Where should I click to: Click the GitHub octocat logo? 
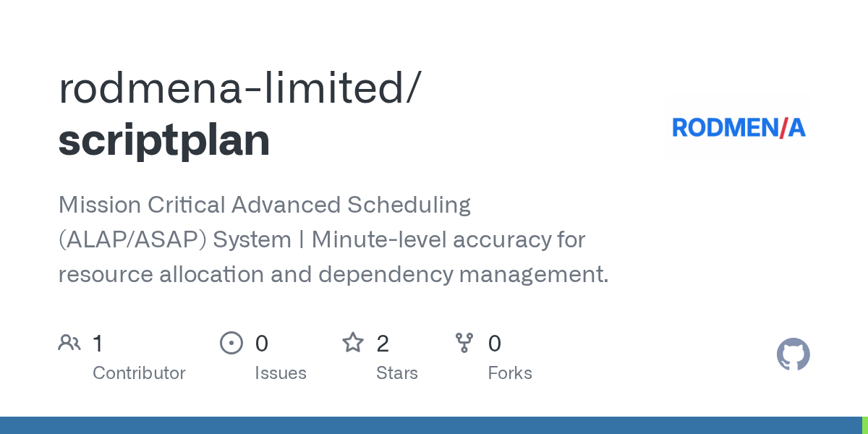(793, 354)
